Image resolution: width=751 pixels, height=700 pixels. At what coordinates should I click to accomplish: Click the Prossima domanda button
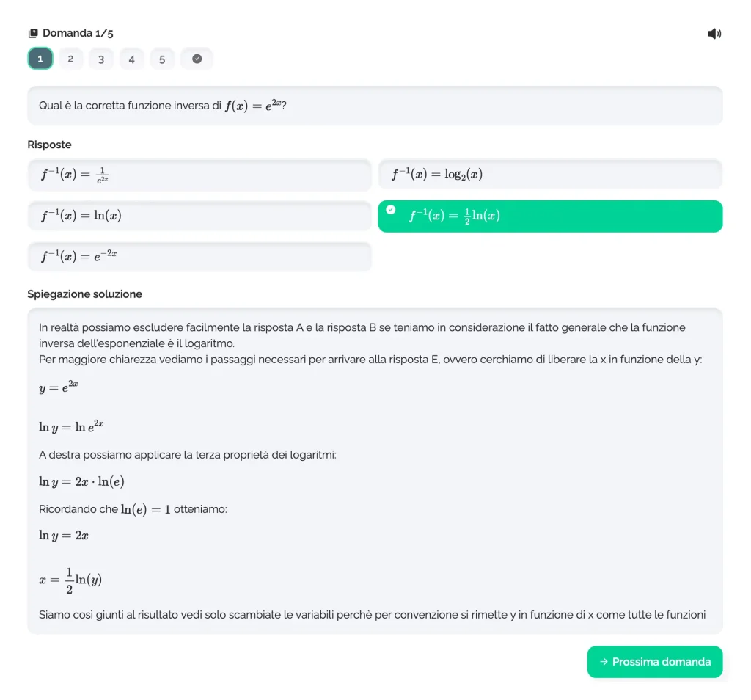coord(655,662)
